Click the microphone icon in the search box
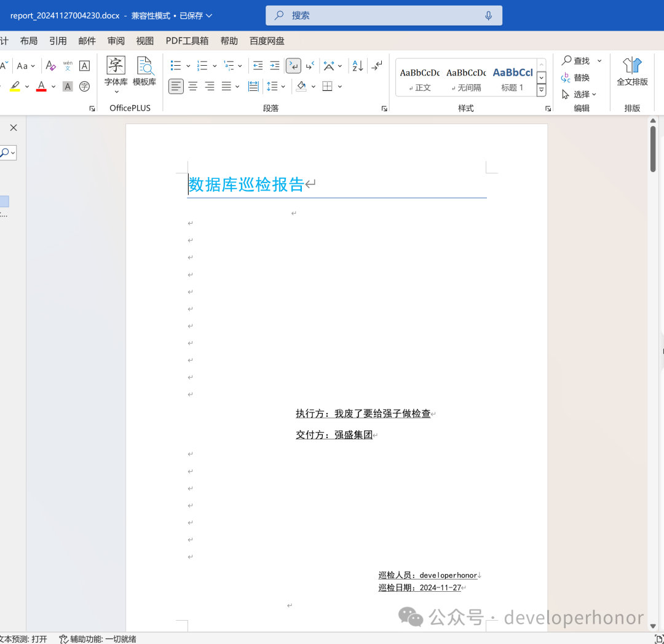664x644 pixels. [x=489, y=15]
